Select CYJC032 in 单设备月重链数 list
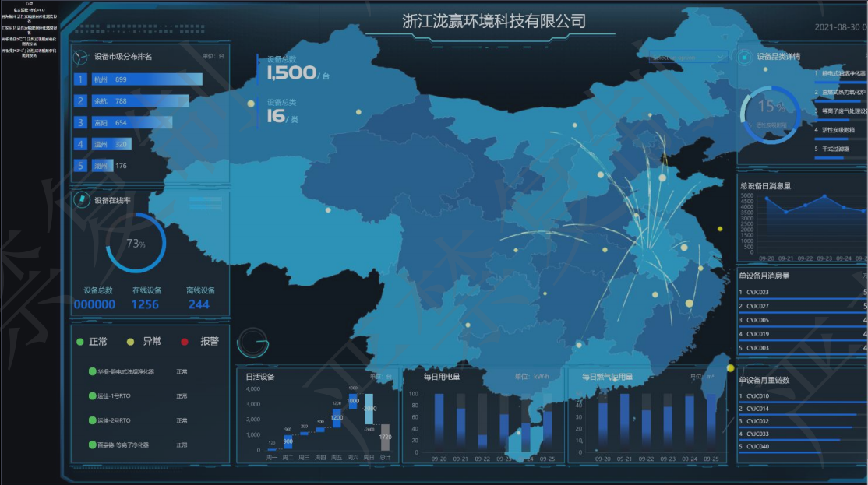Viewport: 868px width, 485px height. (757, 421)
